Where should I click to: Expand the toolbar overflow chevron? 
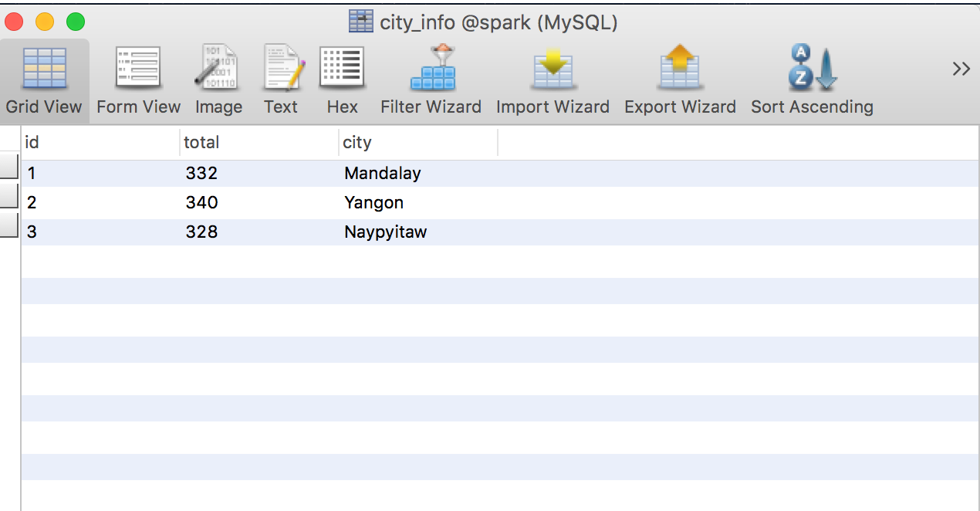961,68
